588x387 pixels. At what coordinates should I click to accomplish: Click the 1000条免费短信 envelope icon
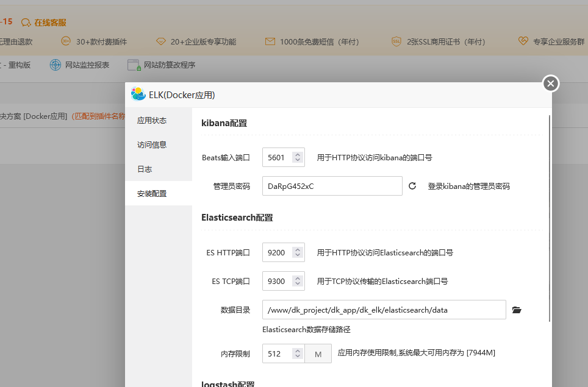coord(270,41)
